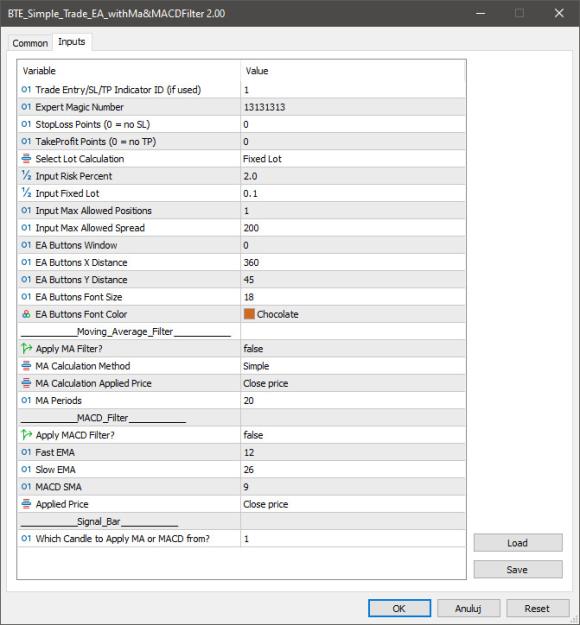Click the boolean icon beside Apply MACD Filter?
Screen dimensions: 580x625
pyautogui.click(x=26, y=434)
